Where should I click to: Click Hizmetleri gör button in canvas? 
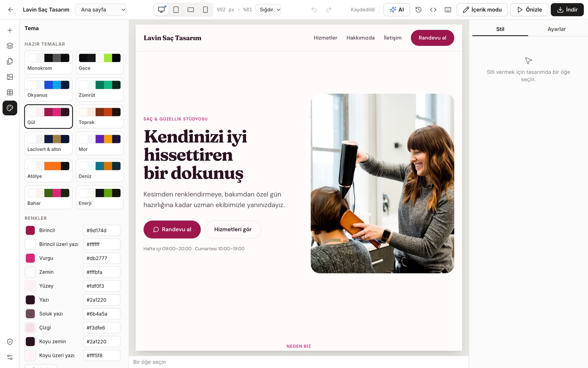(233, 230)
